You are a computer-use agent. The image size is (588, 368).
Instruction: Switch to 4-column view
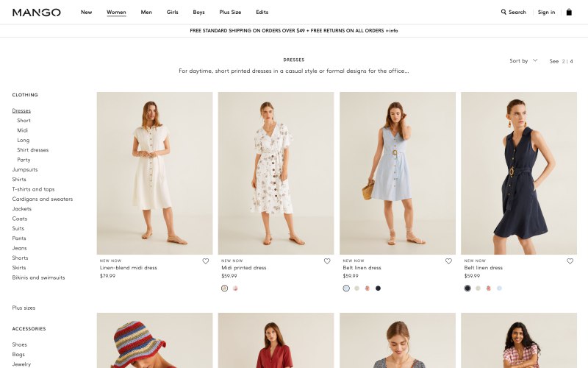pyautogui.click(x=572, y=61)
